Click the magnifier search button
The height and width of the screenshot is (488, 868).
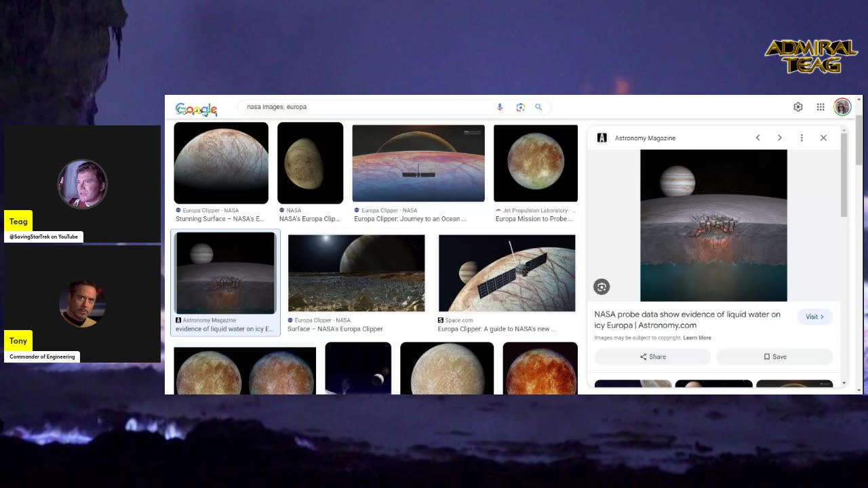pos(538,107)
